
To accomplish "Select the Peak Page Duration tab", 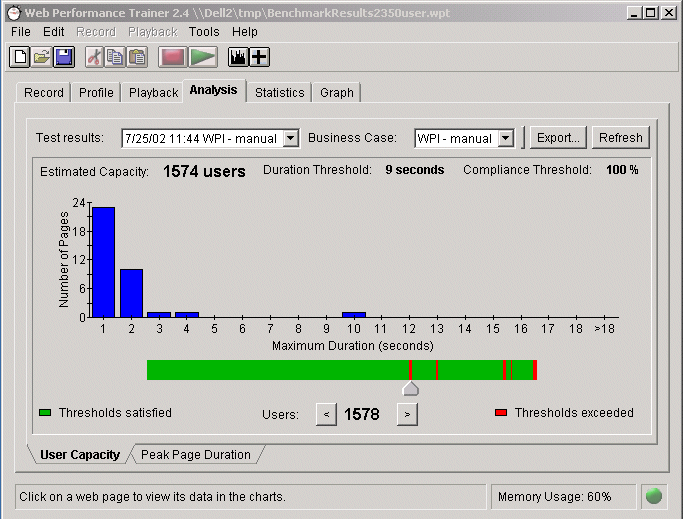I will (196, 455).
